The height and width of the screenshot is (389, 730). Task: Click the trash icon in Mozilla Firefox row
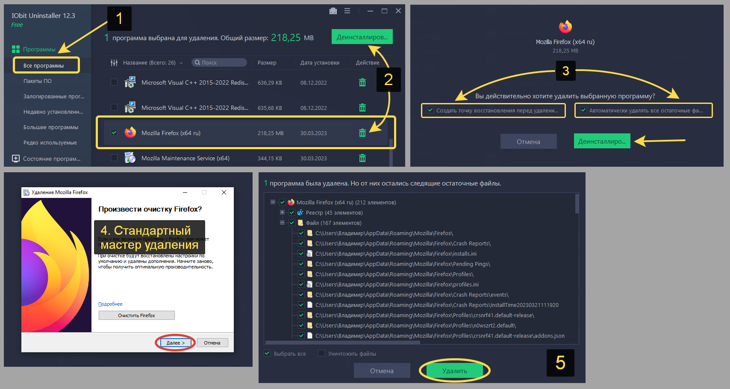[362, 133]
